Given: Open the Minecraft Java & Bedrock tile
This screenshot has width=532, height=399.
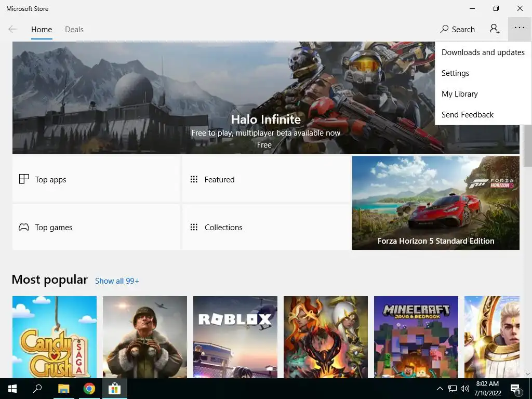Looking at the screenshot, I should [416, 337].
